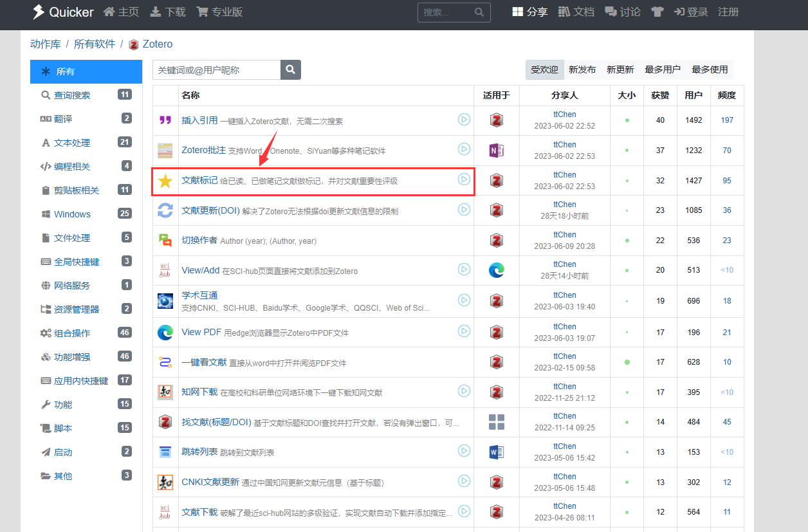Play preview for 文献更新(DOI) action

click(464, 209)
